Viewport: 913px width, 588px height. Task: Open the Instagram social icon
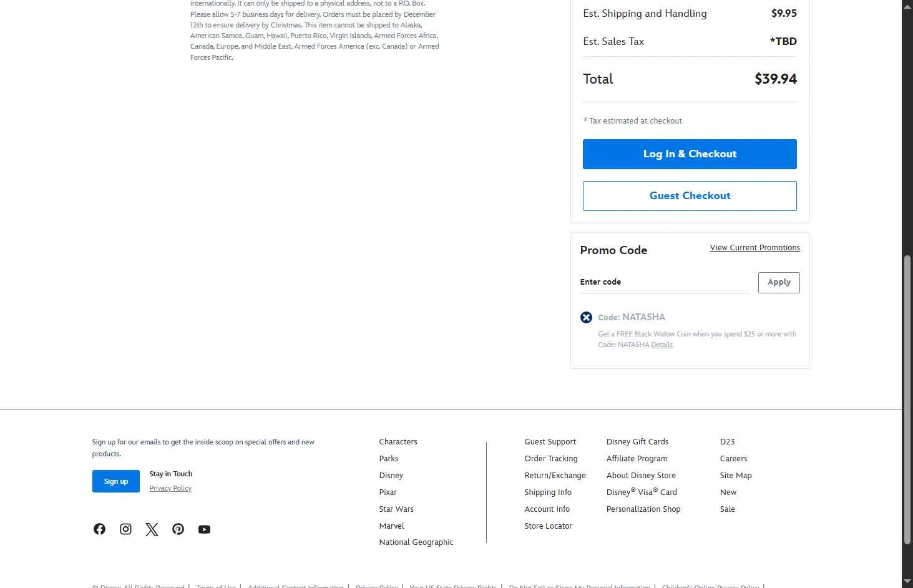[x=125, y=529]
